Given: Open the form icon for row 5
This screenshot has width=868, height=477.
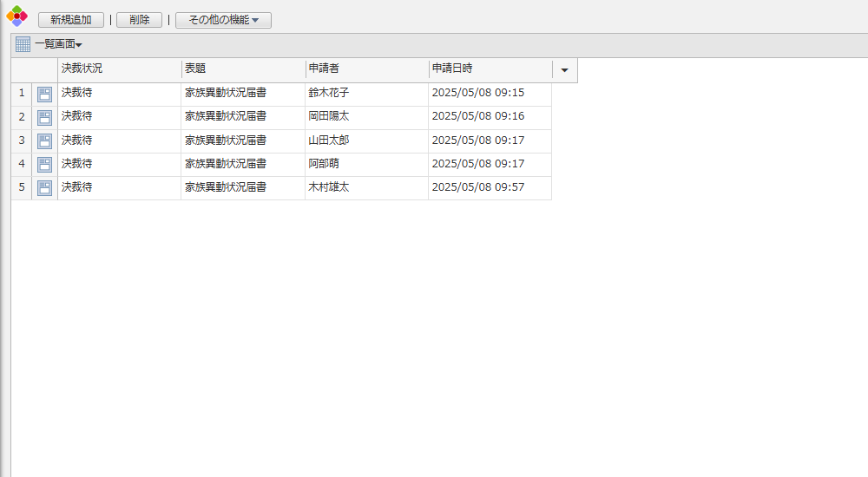Looking at the screenshot, I should (44, 187).
